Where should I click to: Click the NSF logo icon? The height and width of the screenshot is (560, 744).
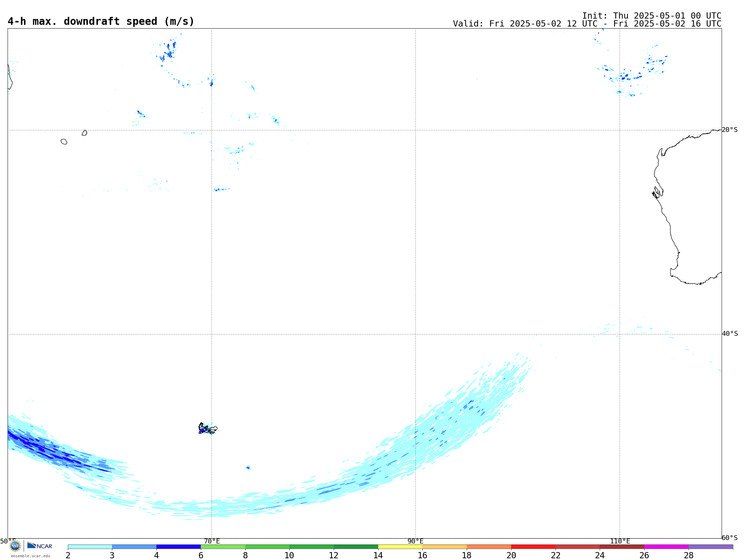(x=15, y=546)
